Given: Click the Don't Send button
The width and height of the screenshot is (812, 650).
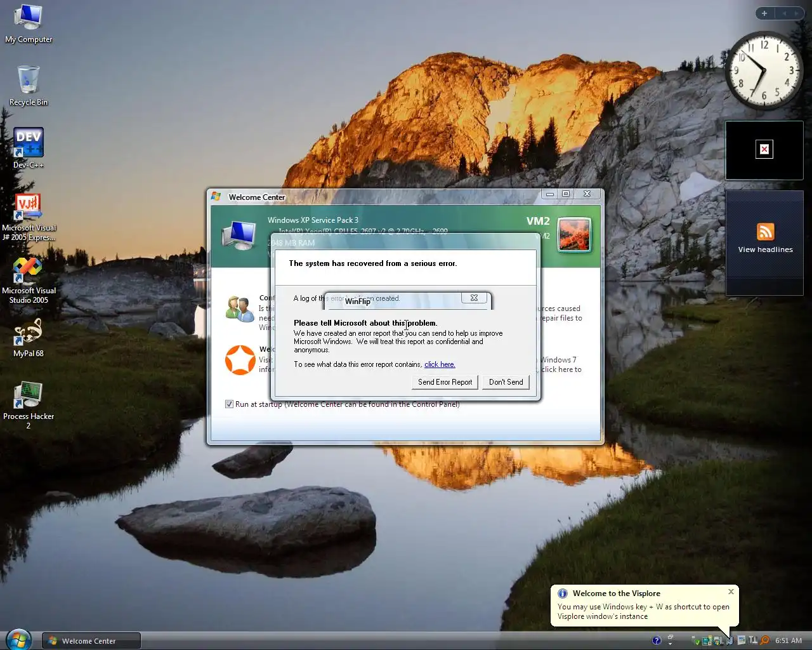Looking at the screenshot, I should (x=506, y=382).
